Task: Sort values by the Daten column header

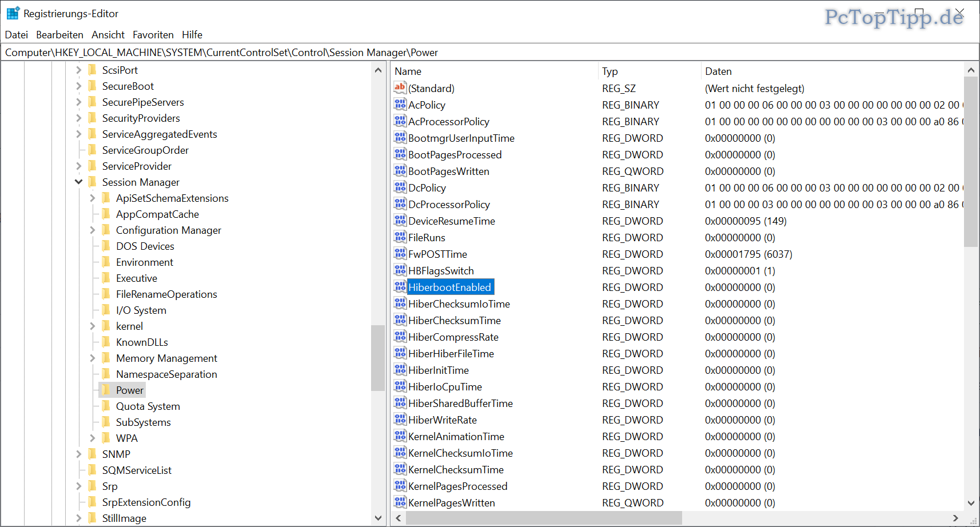Action: [x=832, y=71]
